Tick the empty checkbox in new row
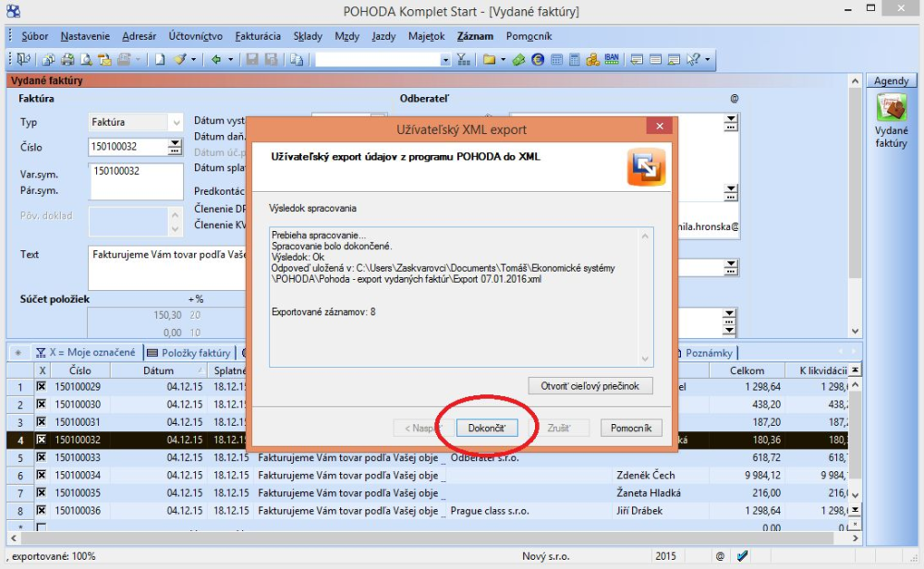Screen dimensions: 924x569 pyautogui.click(x=42, y=527)
